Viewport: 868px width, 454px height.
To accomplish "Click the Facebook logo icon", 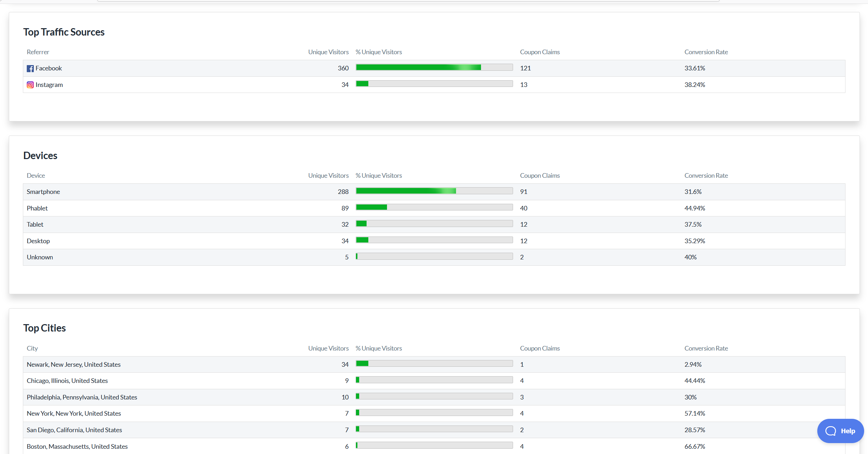I will (x=30, y=69).
